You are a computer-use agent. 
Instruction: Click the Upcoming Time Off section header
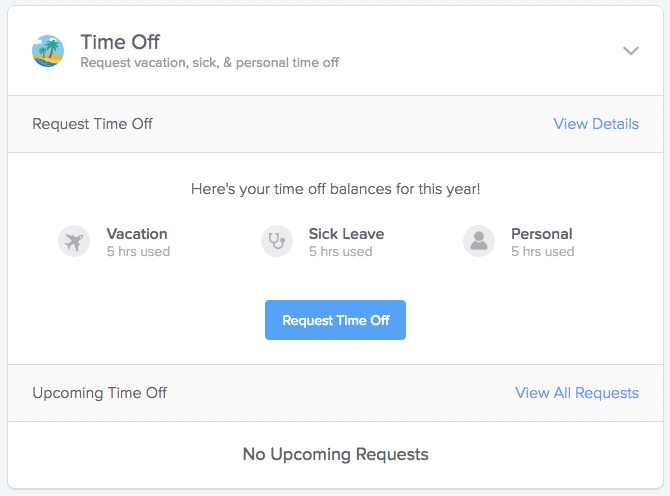click(x=100, y=393)
